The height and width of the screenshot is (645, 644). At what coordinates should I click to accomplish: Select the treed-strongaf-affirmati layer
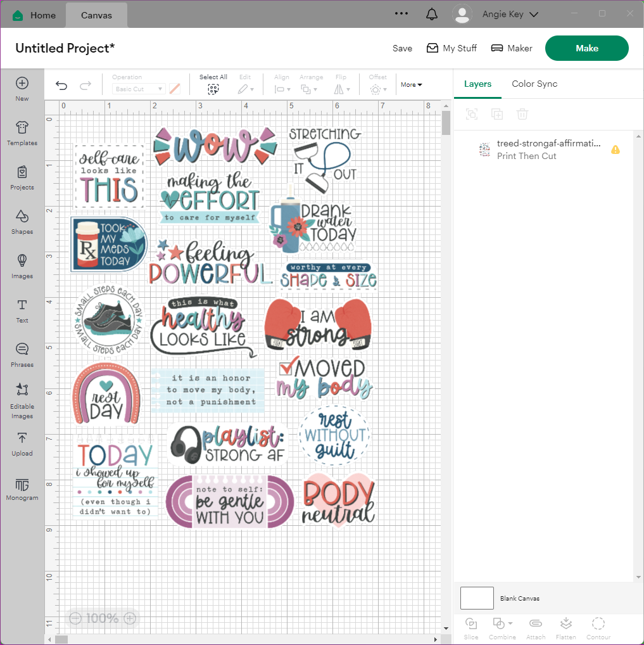pyautogui.click(x=548, y=150)
